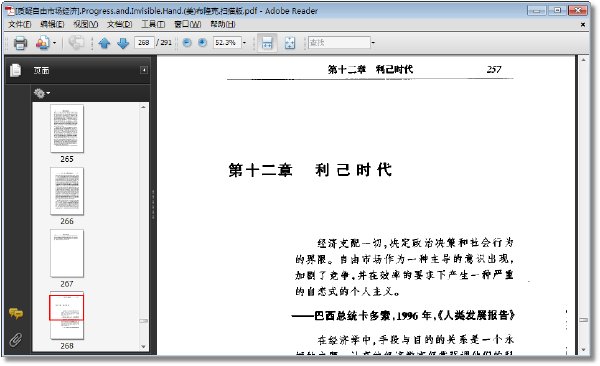Click the thumbnail panel scrollbar thumb

[x=143, y=321]
